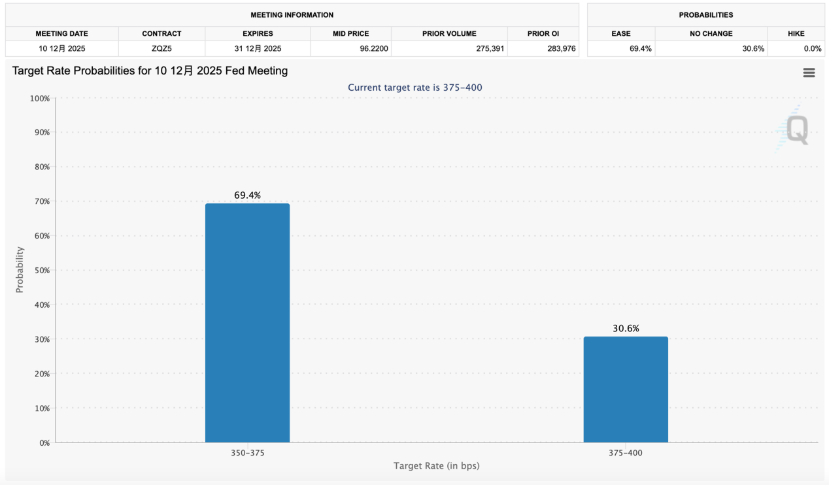Click the 375-400 blue probability bar
Viewport: 829px width, 486px height.
(x=625, y=389)
